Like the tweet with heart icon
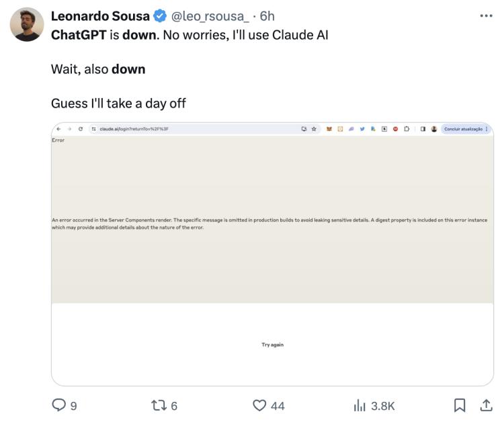 coord(259,405)
